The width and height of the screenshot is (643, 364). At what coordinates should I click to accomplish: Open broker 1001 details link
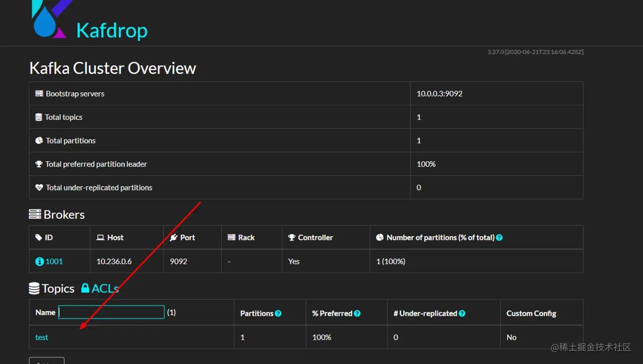tap(54, 262)
